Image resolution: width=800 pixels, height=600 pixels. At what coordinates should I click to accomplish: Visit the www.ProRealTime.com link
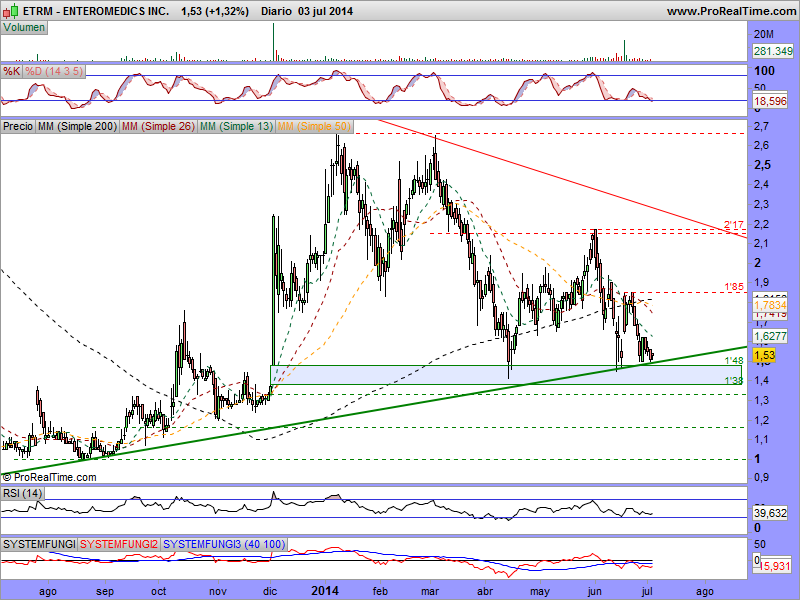coord(731,11)
